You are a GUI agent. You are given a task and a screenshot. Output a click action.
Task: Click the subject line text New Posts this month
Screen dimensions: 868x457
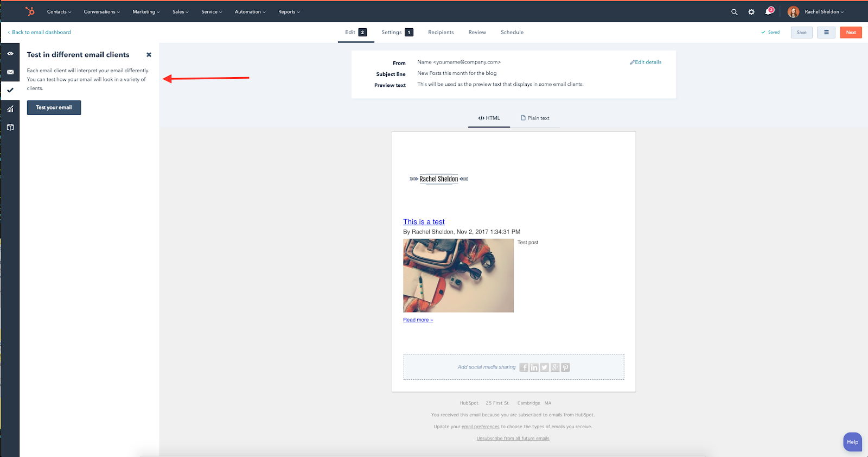457,73
